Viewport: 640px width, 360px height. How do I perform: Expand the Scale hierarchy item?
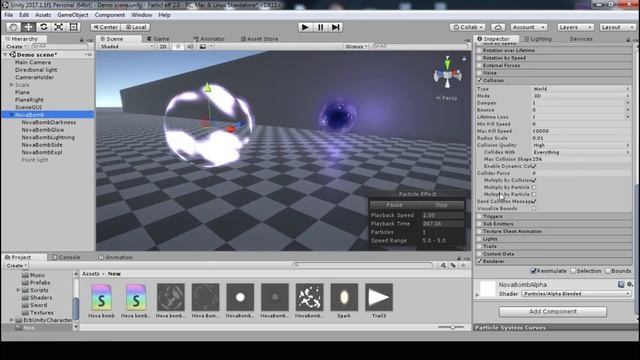11,85
